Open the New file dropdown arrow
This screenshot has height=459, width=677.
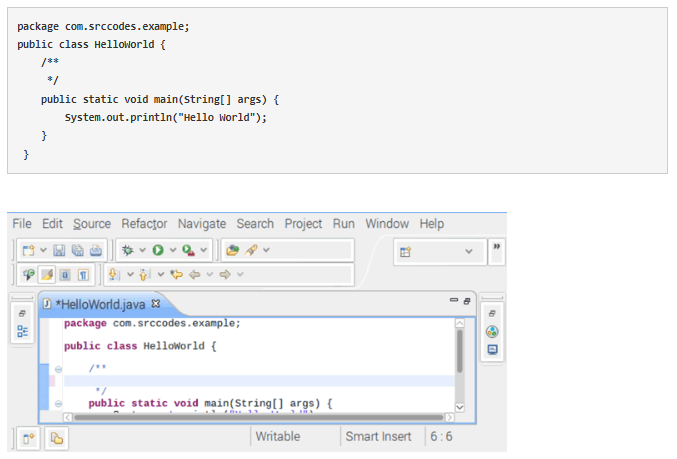(x=43, y=250)
